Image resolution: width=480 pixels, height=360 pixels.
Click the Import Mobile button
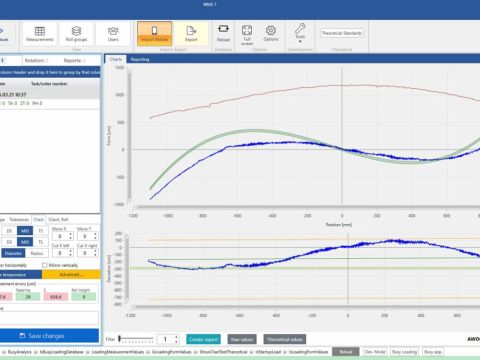[x=154, y=34]
